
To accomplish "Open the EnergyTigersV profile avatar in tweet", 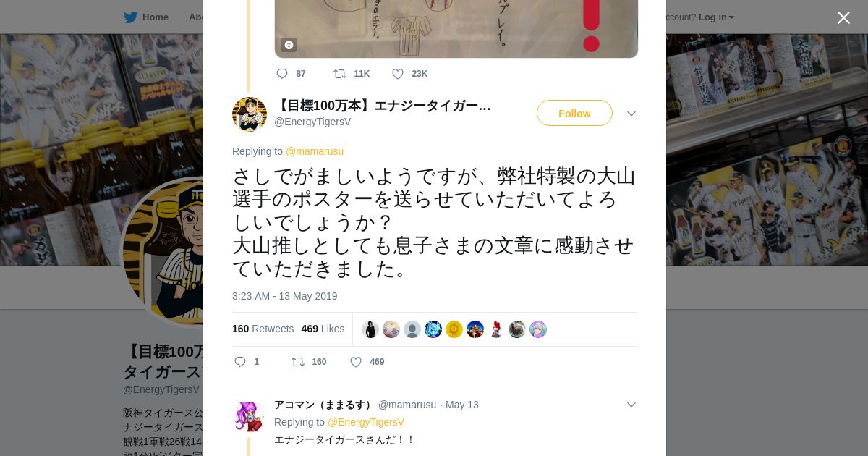I will [x=250, y=114].
